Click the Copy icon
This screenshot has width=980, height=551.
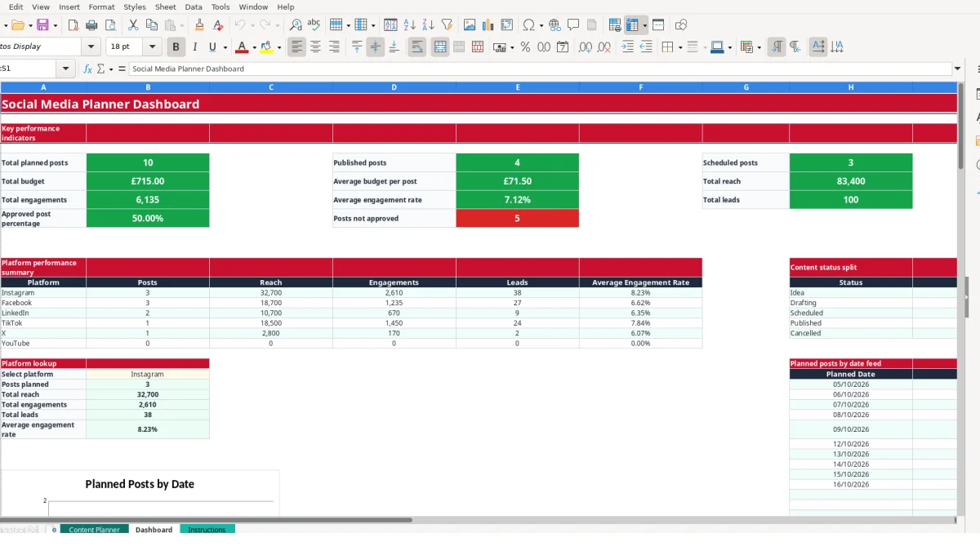pos(151,25)
